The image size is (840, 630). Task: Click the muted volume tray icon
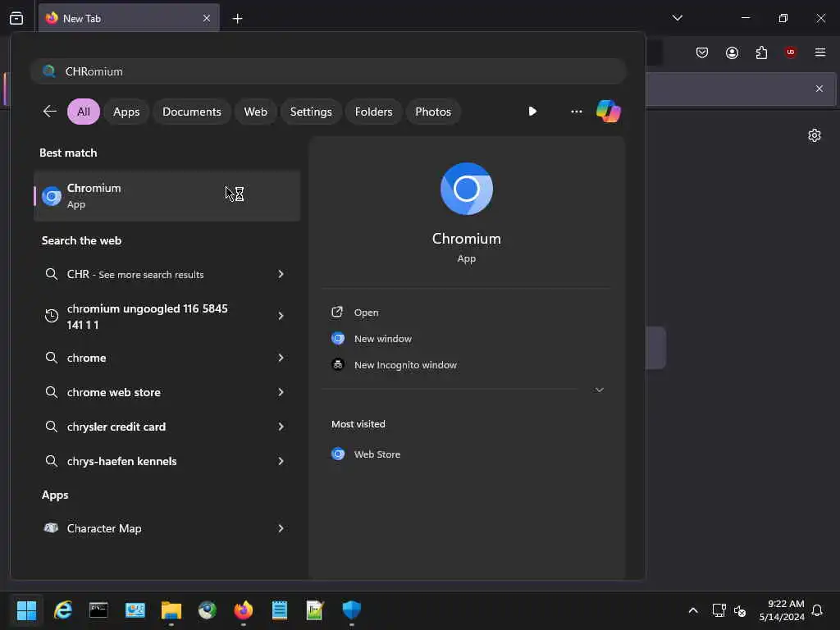(x=741, y=610)
